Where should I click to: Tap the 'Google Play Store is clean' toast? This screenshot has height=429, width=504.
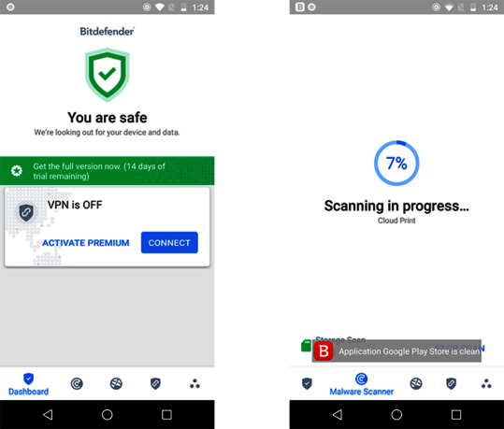coord(396,351)
